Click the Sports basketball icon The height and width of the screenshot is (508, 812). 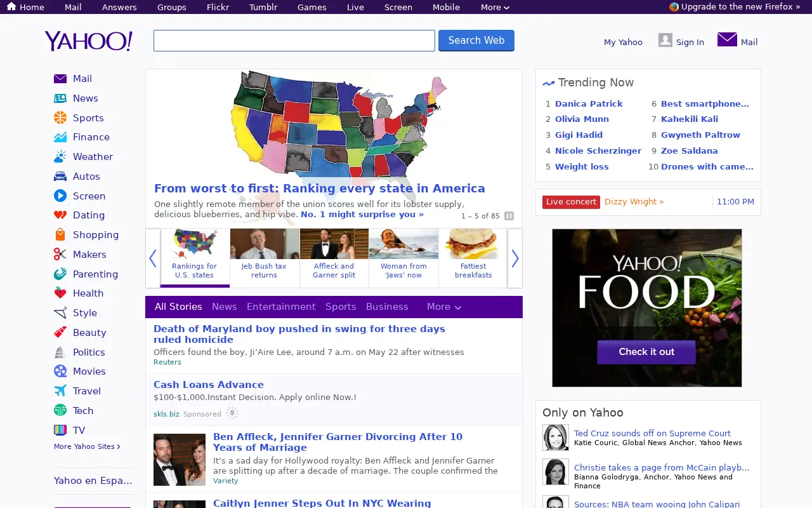(x=60, y=117)
